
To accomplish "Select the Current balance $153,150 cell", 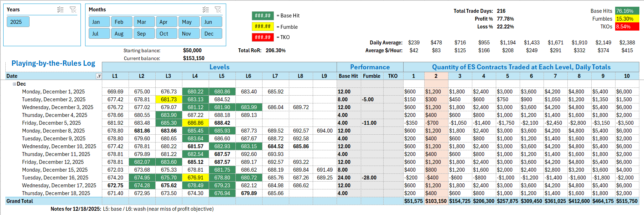I will click(193, 58).
